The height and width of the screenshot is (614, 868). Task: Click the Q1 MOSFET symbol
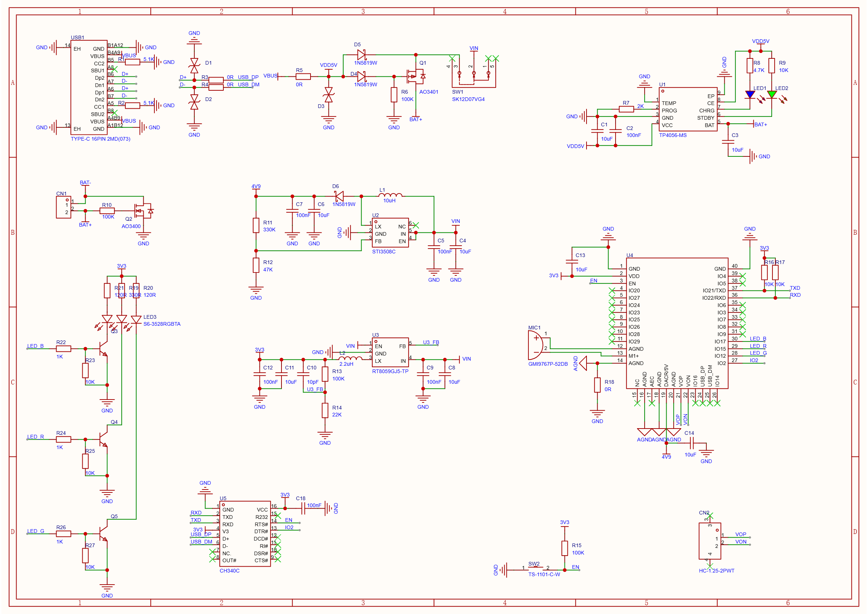pos(416,76)
